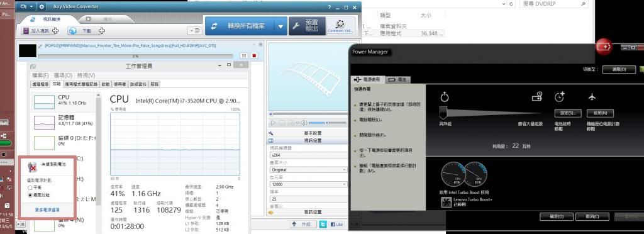Viewport: 644px width, 234px height.
Task: Click the frame rate field showing 25
Action: [x=308, y=199]
